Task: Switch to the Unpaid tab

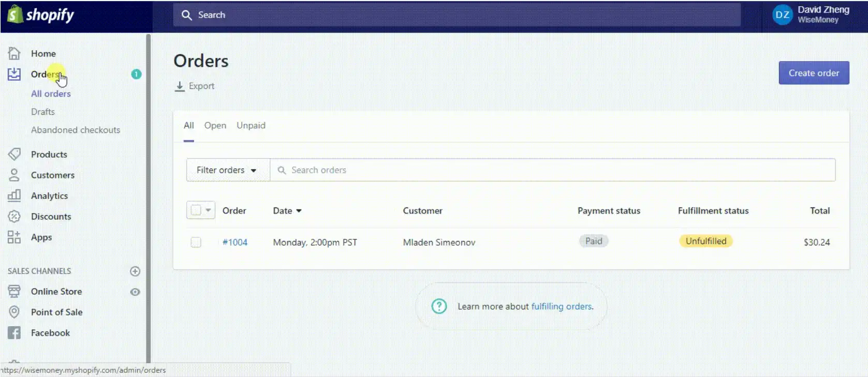Action: click(251, 126)
